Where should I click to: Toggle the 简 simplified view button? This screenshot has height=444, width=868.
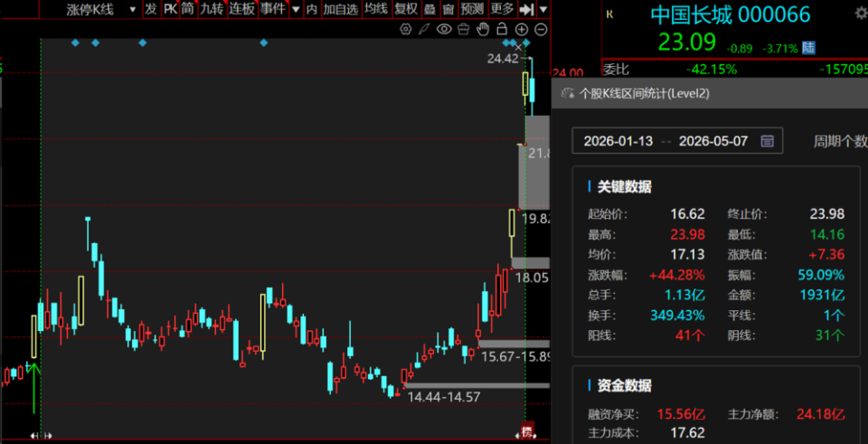(x=188, y=9)
